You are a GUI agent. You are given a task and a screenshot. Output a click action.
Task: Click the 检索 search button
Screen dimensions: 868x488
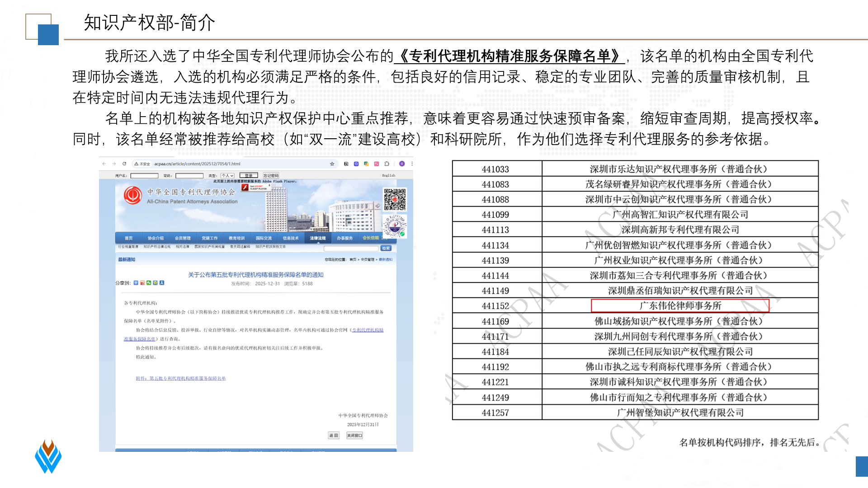(386, 248)
